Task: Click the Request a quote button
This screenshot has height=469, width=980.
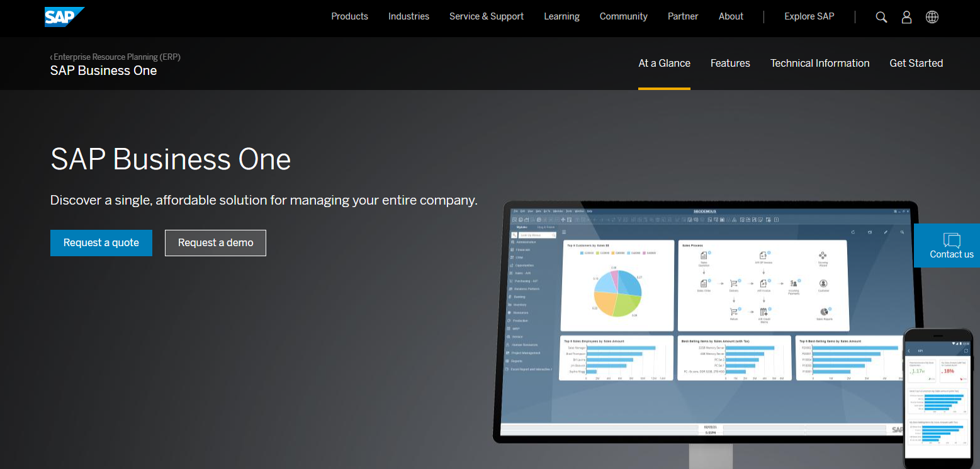Action: 101,242
